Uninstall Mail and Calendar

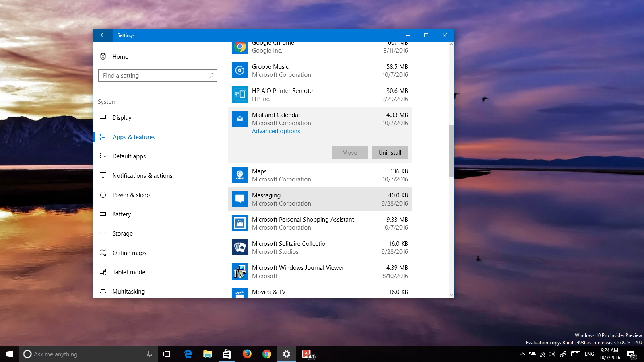(x=390, y=152)
